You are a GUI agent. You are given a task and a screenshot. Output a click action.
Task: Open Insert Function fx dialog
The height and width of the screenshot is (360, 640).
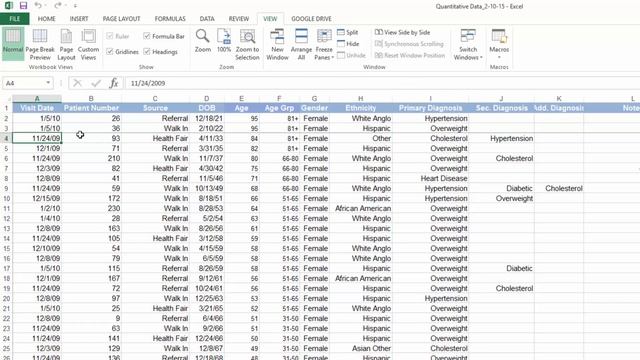pos(114,83)
